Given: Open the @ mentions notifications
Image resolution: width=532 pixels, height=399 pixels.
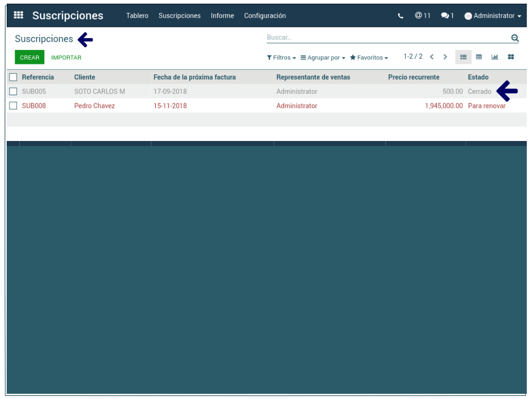Looking at the screenshot, I should (x=422, y=16).
